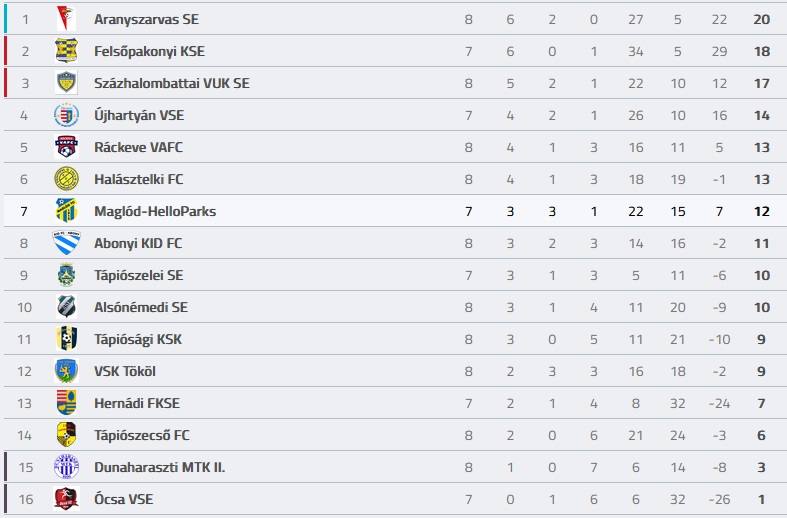Click the Tápiószecső FC team name
This screenshot has width=787, height=518.
click(x=142, y=435)
